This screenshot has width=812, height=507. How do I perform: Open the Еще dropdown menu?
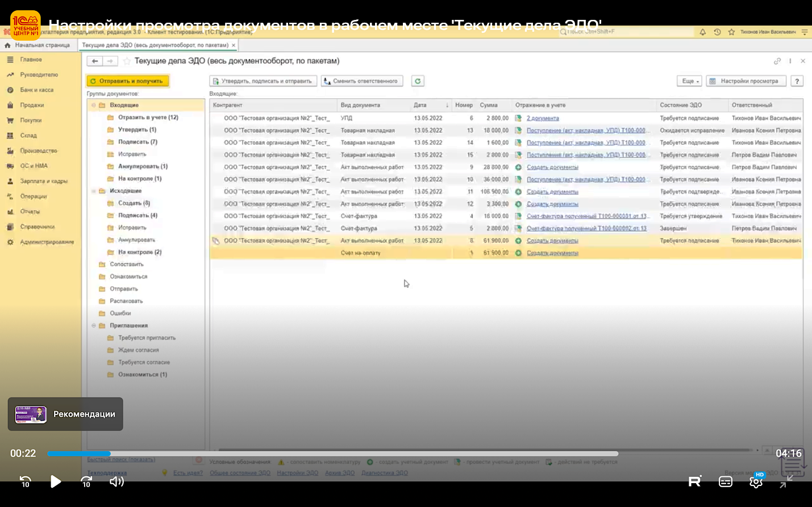tap(690, 81)
